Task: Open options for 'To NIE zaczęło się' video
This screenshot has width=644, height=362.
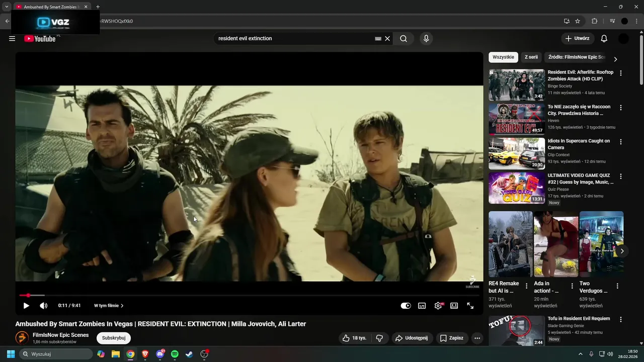Action: (x=621, y=108)
